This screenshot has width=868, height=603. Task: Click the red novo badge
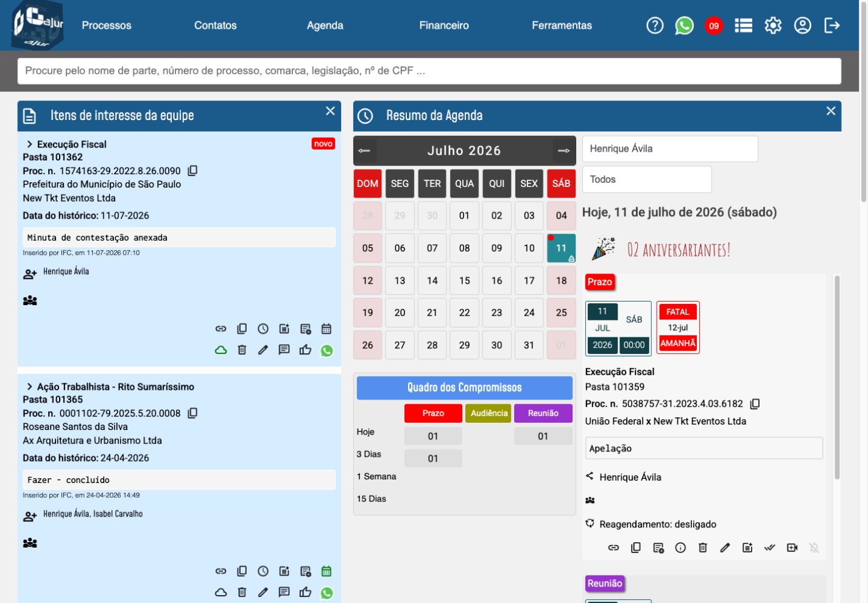pyautogui.click(x=323, y=144)
